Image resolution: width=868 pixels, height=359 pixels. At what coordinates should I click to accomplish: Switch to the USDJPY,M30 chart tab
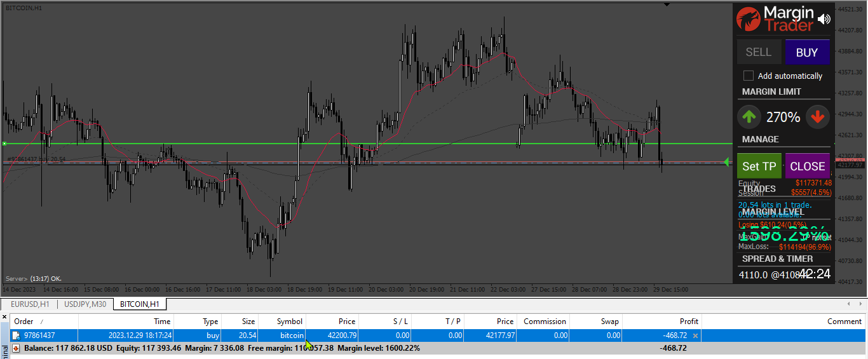(85, 304)
